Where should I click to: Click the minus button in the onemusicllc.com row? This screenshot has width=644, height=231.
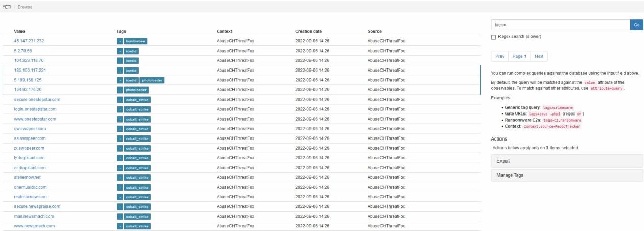point(120,187)
